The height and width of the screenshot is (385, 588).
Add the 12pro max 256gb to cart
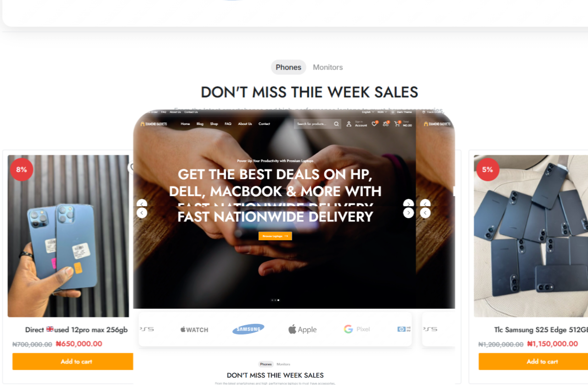[x=76, y=362]
